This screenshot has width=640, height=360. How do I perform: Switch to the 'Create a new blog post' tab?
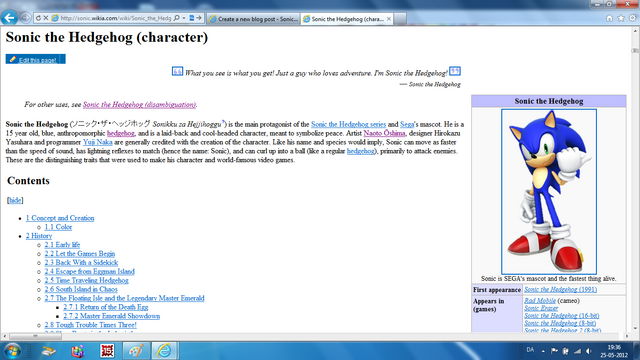click(253, 19)
